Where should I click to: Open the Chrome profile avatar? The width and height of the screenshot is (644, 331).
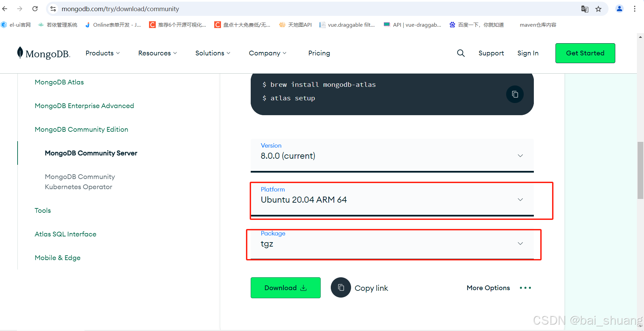619,9
